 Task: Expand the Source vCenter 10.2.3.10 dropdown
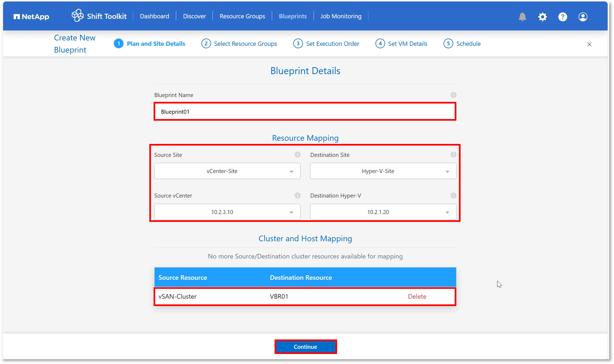[x=227, y=212]
